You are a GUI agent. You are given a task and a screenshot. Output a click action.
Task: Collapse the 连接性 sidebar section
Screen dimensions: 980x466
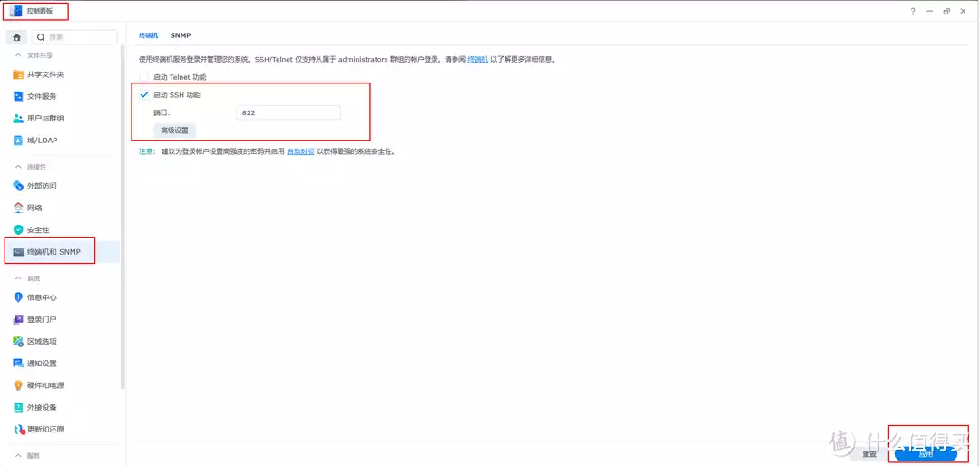18,167
